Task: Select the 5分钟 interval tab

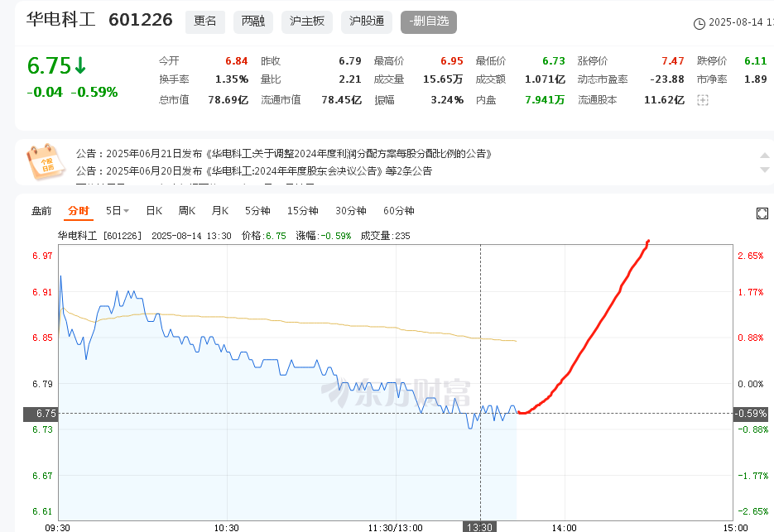Action: point(257,211)
